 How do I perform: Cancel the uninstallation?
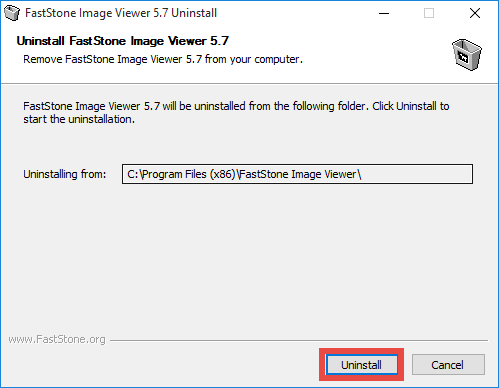click(x=448, y=365)
